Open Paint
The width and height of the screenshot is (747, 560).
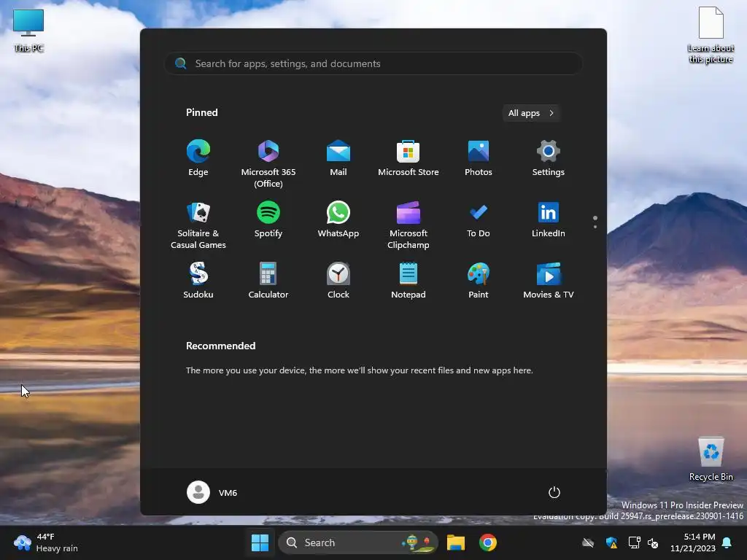pyautogui.click(x=479, y=281)
